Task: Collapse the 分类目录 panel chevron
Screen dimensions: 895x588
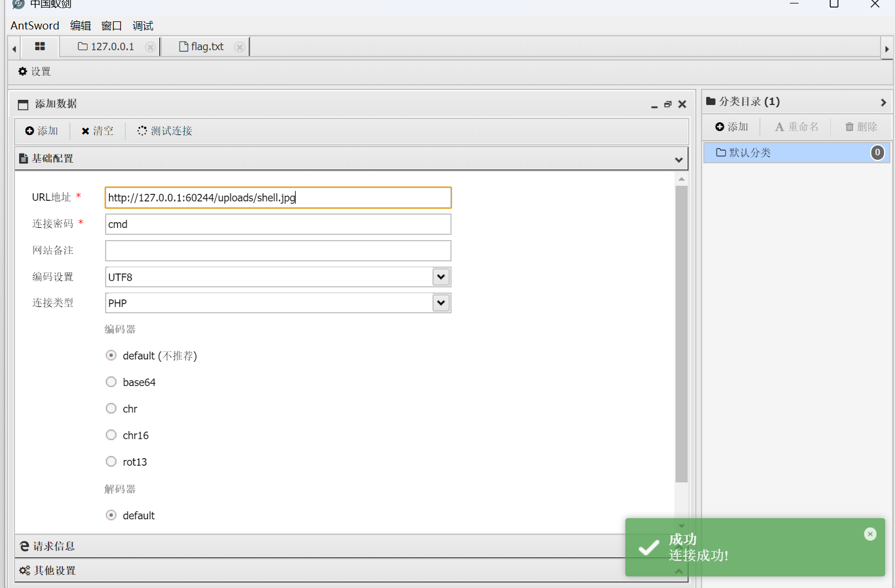Action: (883, 102)
